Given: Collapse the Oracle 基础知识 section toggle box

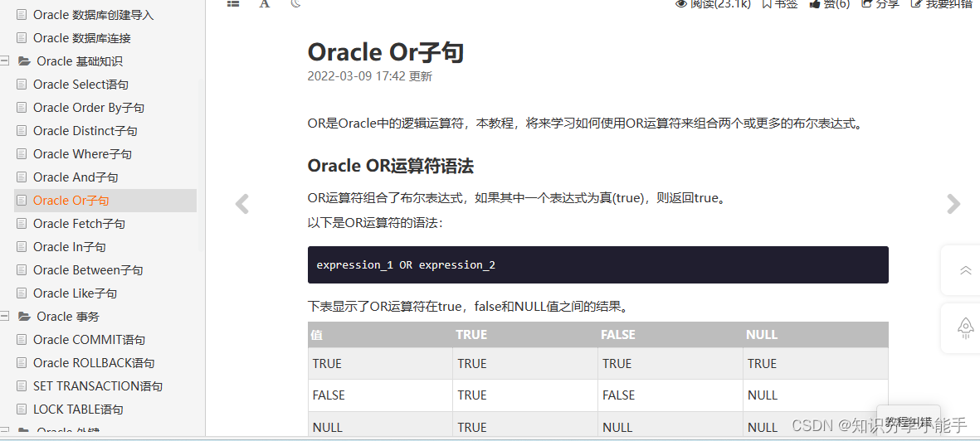Looking at the screenshot, I should pos(4,61).
